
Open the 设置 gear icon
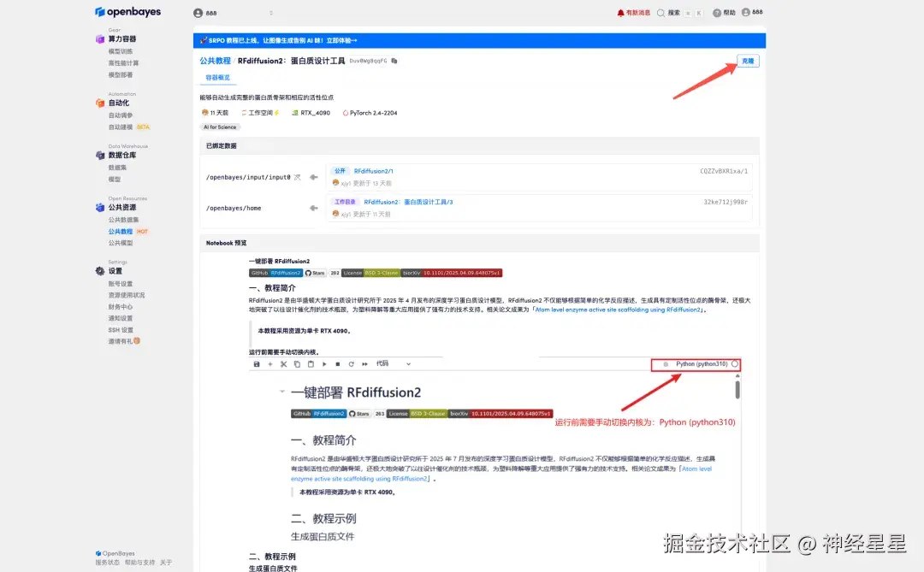100,271
